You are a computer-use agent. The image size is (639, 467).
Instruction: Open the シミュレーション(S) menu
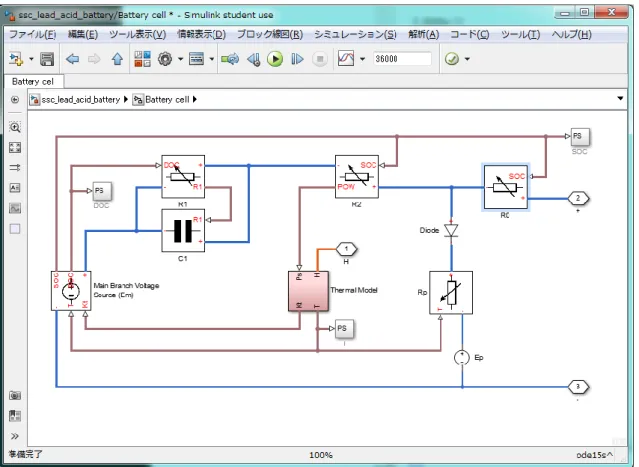pos(355,34)
